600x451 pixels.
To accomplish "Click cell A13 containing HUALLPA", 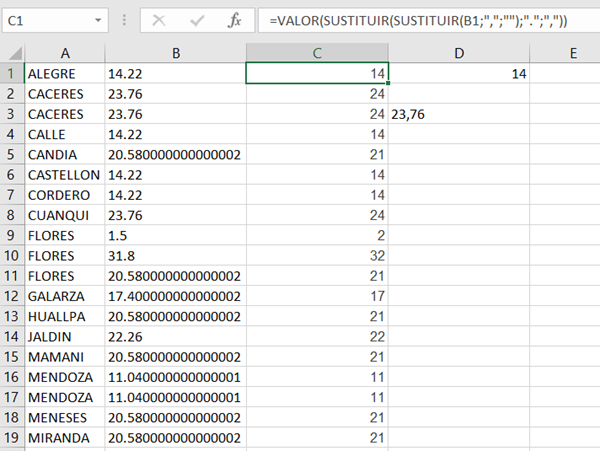I will pyautogui.click(x=65, y=316).
